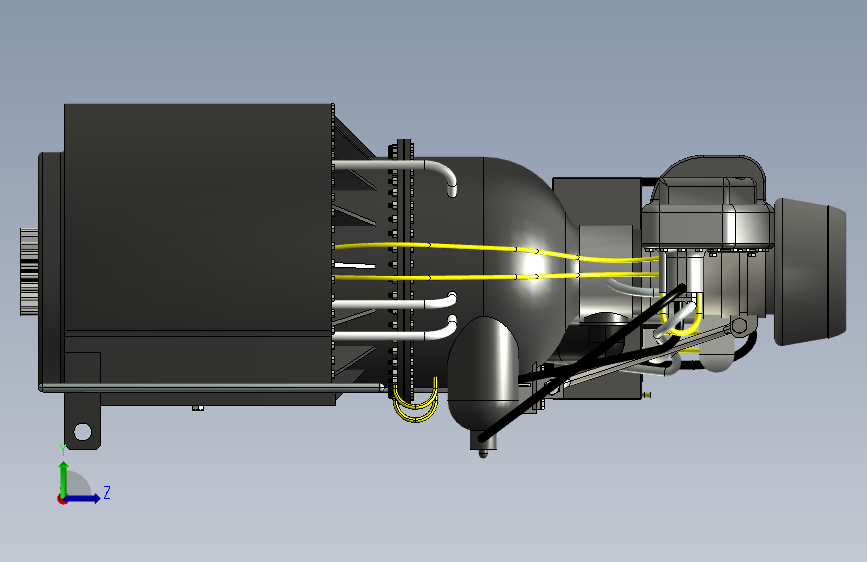This screenshot has width=867, height=562.
Task: Select the splined shaft at the left end
Action: click(x=29, y=272)
